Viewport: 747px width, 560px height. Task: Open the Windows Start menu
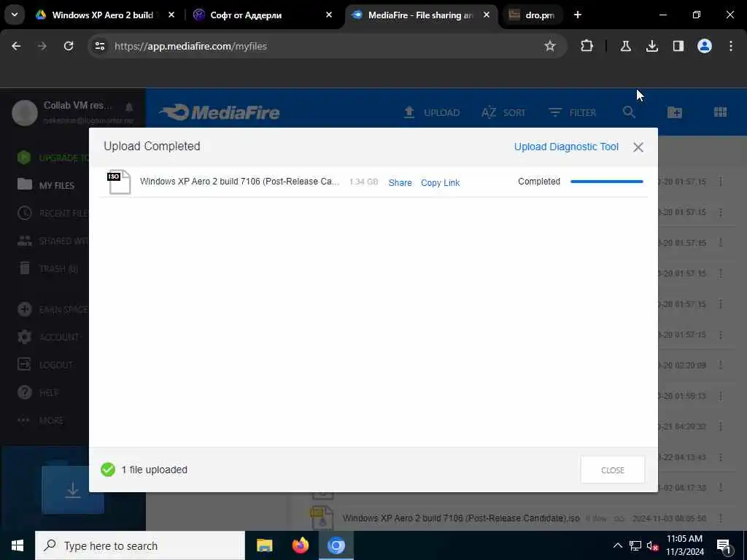point(18,545)
